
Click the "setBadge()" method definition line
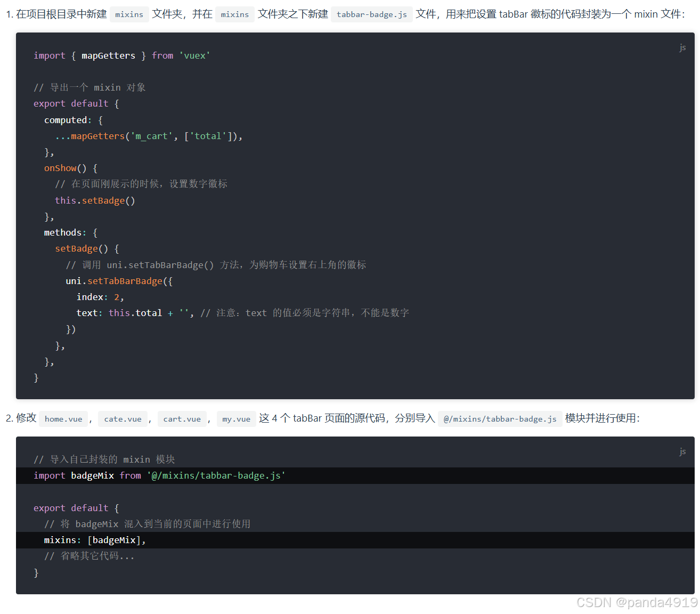pos(86,248)
